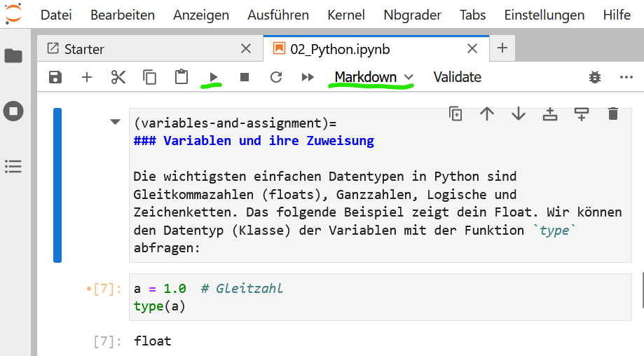Copy the selected cell from the toolbar
Viewport: 644px width, 356px height.
tap(150, 77)
